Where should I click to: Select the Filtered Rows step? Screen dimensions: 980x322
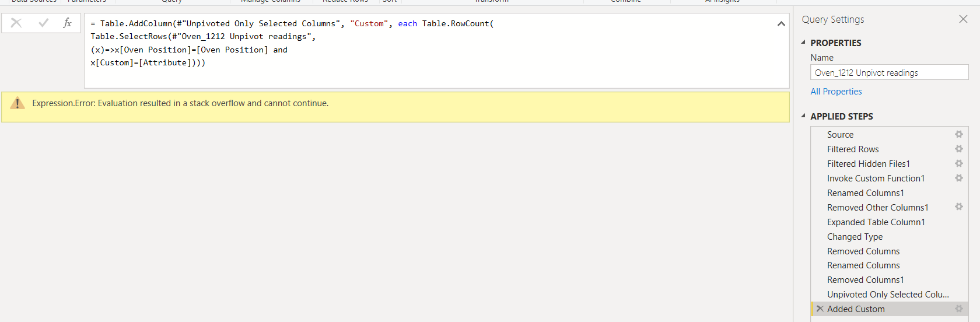point(889,149)
